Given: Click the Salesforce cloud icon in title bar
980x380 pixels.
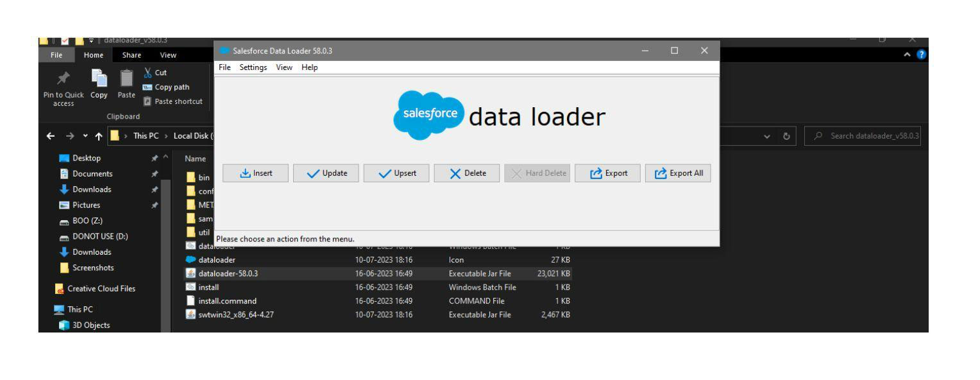Looking at the screenshot, I should [x=224, y=51].
